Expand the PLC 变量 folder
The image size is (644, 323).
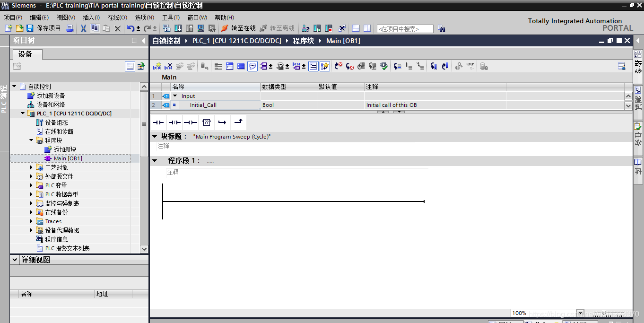point(31,185)
